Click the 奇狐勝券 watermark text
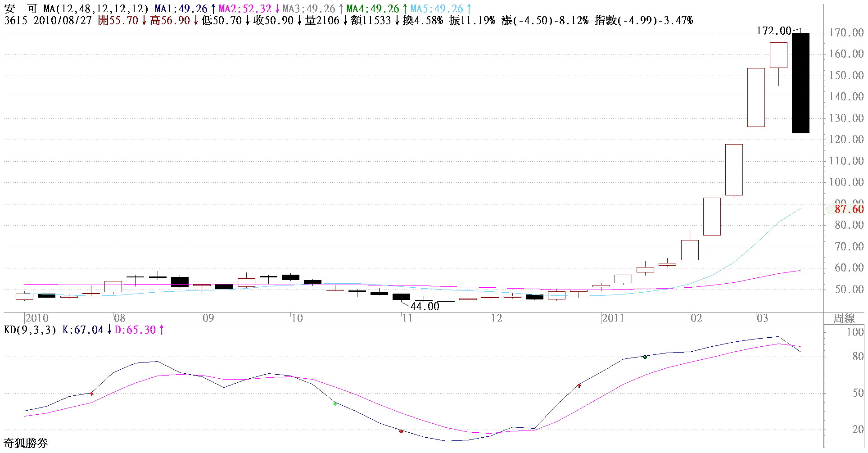This screenshot has width=868, height=453. coord(26,443)
